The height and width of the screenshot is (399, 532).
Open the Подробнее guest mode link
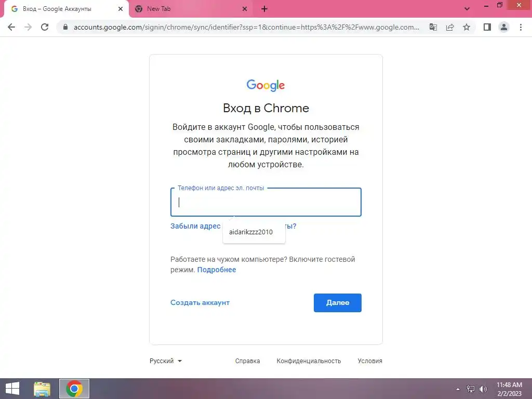click(217, 270)
